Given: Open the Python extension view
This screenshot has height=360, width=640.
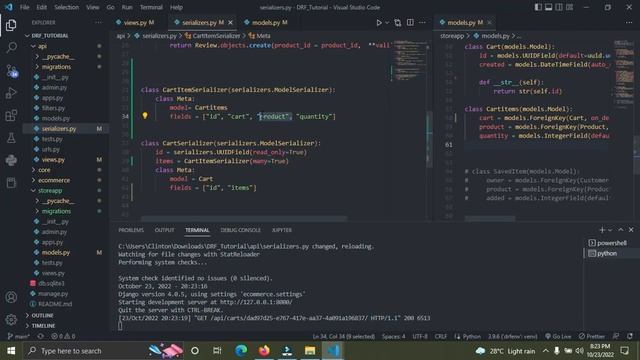Looking at the screenshot, I should (x=11, y=160).
